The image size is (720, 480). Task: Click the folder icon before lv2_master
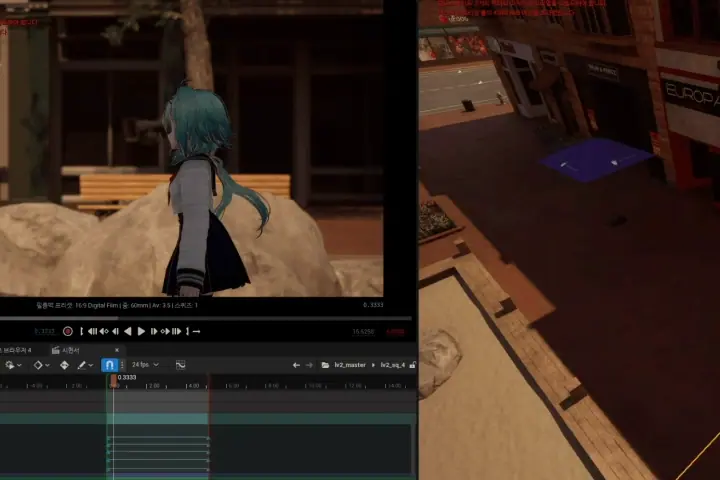click(x=325, y=365)
